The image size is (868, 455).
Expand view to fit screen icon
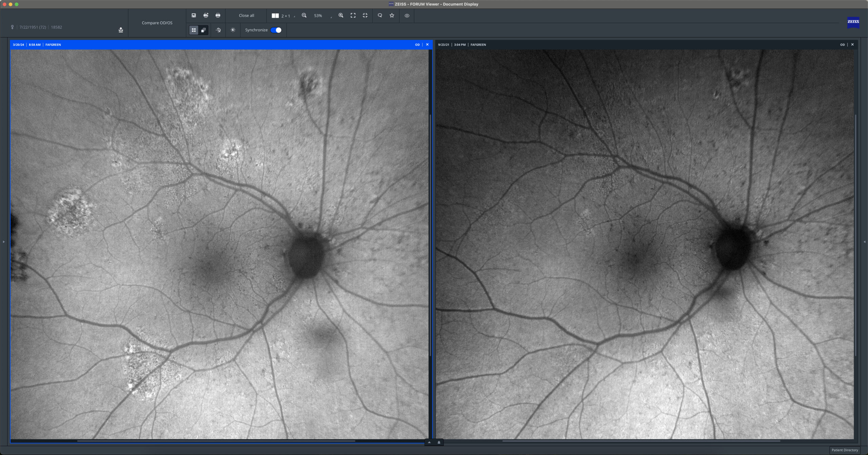pos(353,16)
